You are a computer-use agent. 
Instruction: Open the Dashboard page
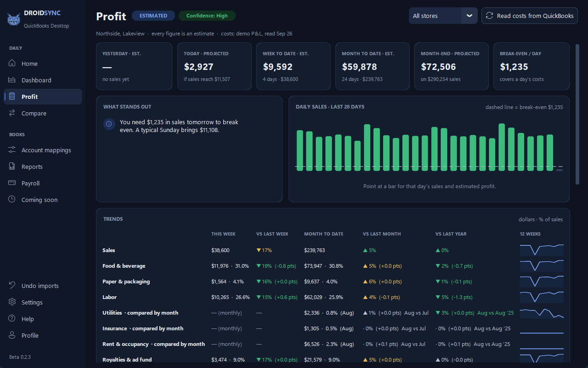[43, 80]
